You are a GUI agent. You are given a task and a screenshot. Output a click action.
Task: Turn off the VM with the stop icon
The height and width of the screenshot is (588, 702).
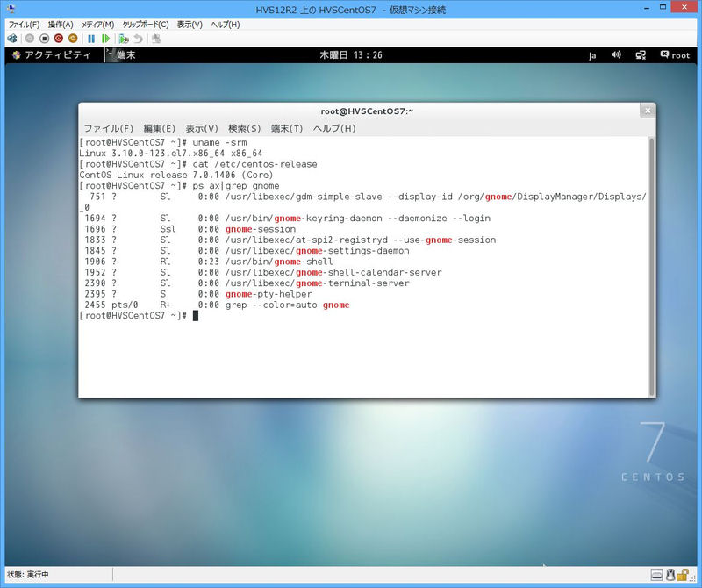[44, 39]
